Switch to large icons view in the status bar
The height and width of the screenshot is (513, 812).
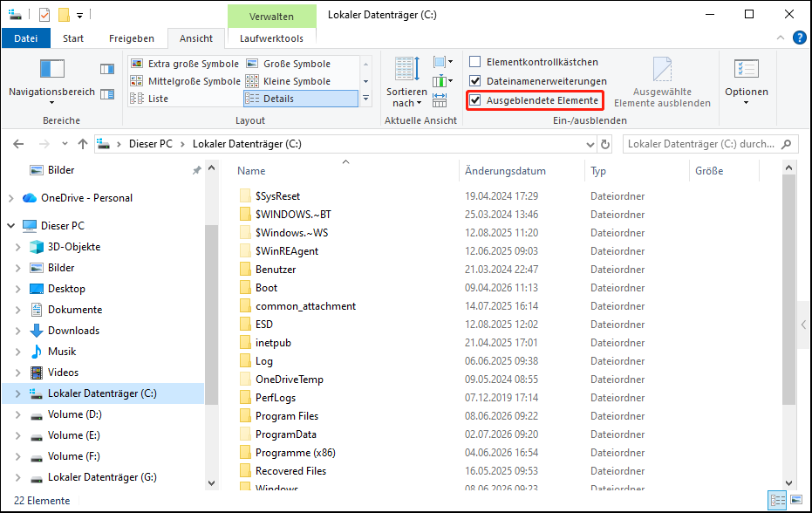(x=796, y=500)
